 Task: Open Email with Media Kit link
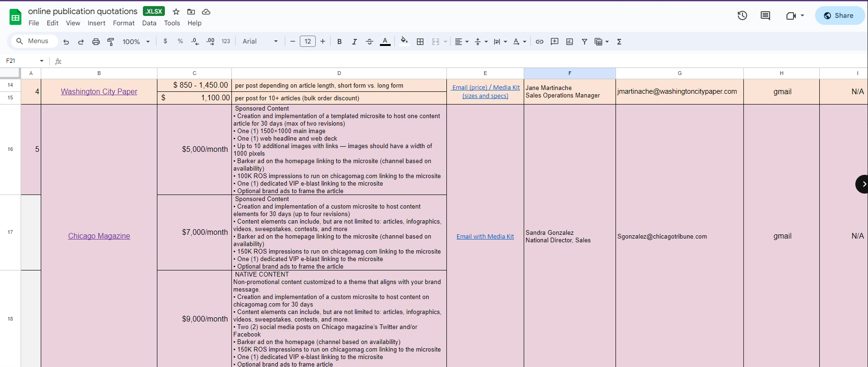tap(485, 237)
